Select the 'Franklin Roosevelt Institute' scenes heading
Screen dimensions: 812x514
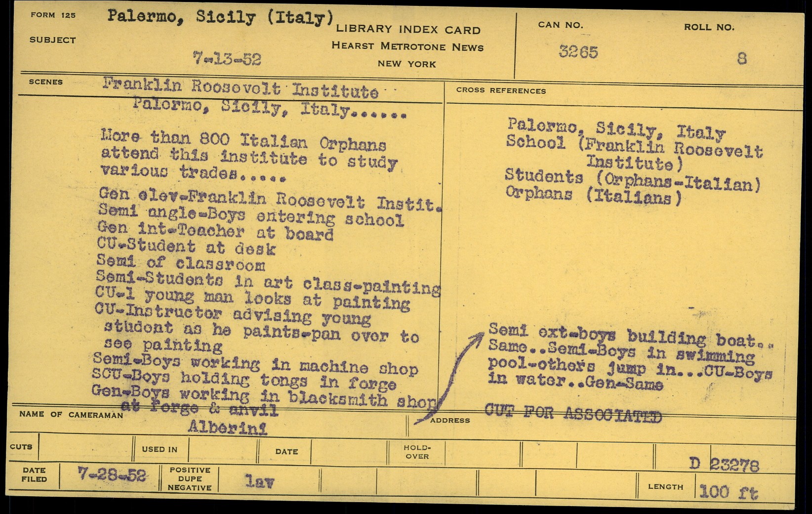pyautogui.click(x=241, y=89)
